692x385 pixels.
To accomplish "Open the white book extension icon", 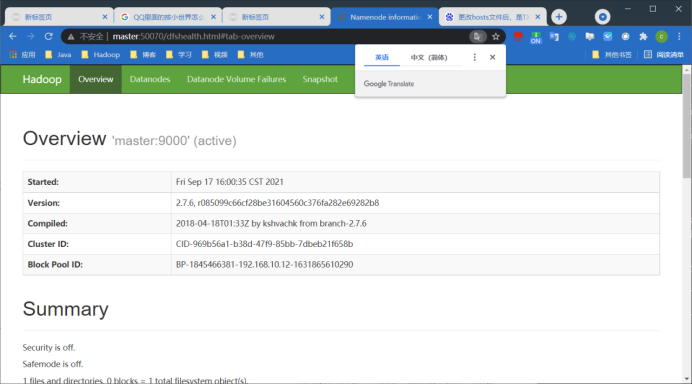I will (590, 37).
